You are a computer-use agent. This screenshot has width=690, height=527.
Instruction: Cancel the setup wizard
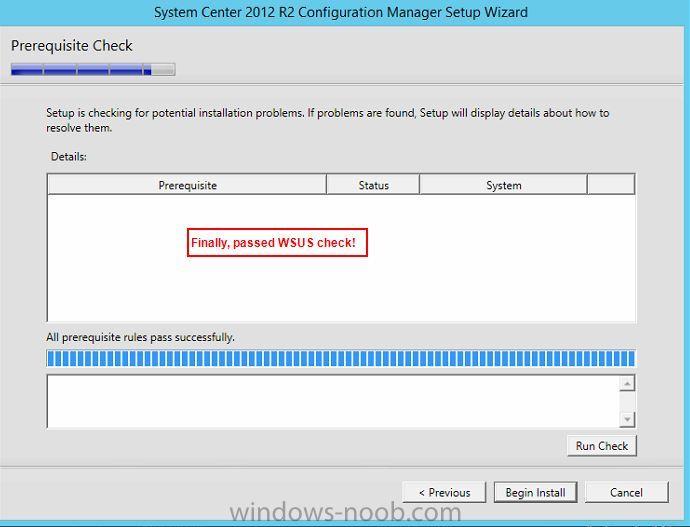tap(626, 492)
